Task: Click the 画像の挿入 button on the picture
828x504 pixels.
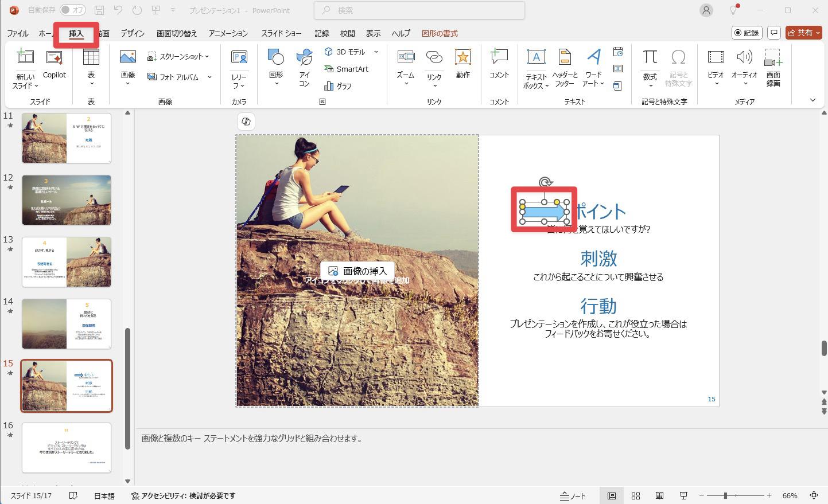Action: tap(357, 271)
